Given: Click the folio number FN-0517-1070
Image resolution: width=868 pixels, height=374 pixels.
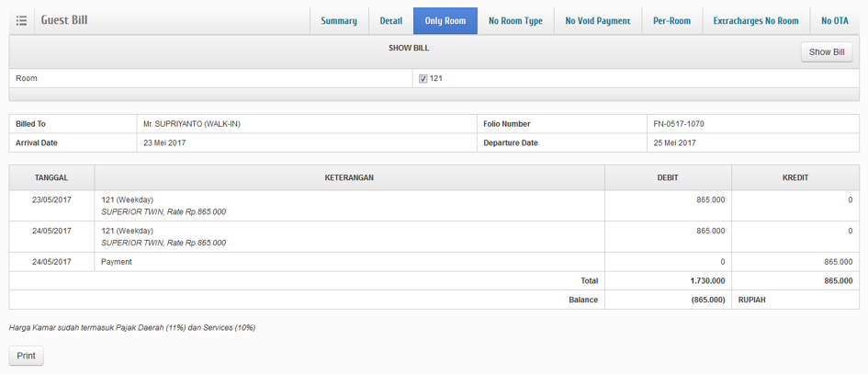Looking at the screenshot, I should [678, 124].
